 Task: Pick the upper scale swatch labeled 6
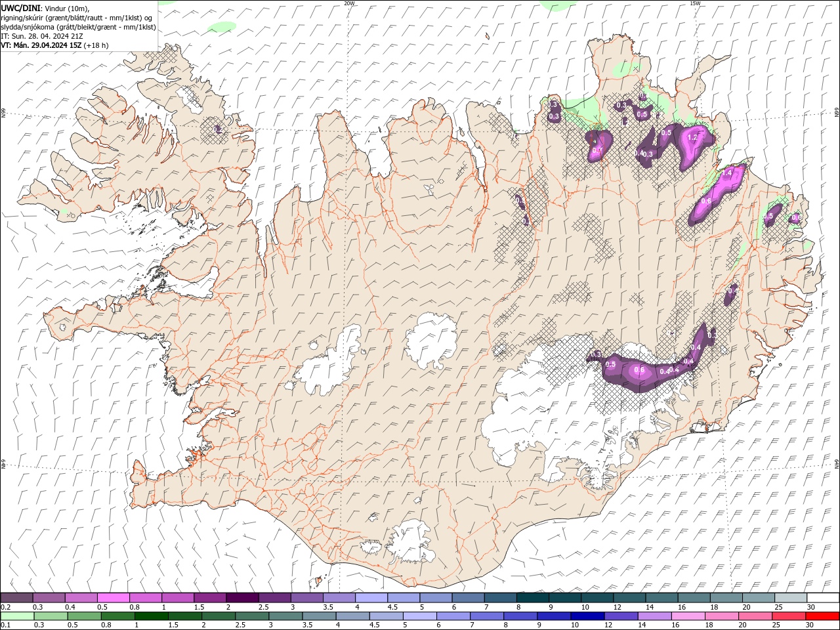(468, 597)
